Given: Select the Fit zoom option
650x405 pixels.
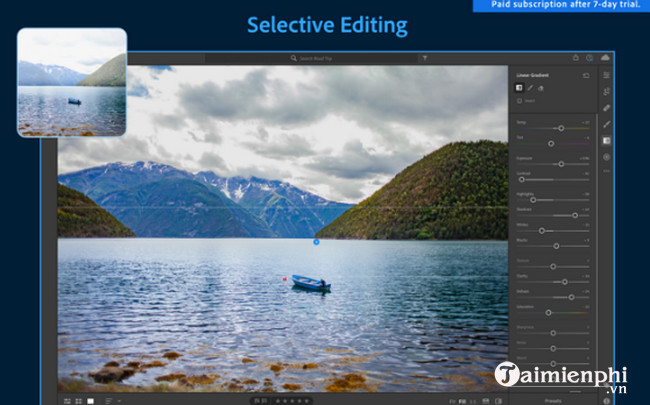Looking at the screenshot, I should point(452,401).
